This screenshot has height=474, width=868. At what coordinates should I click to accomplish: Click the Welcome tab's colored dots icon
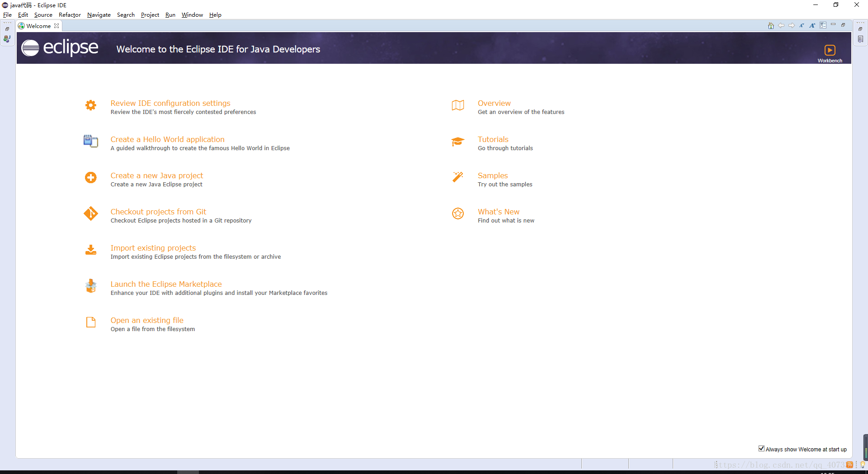pos(21,26)
